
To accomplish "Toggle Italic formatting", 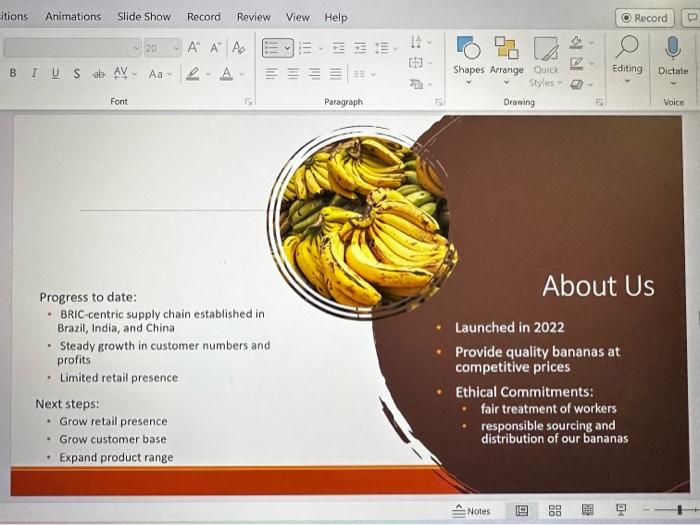I will pos(34,73).
